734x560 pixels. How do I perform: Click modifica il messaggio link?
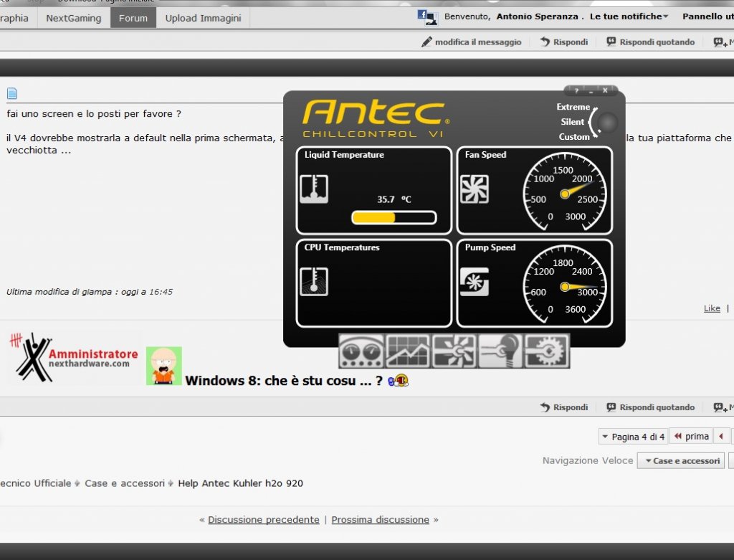[x=478, y=42]
